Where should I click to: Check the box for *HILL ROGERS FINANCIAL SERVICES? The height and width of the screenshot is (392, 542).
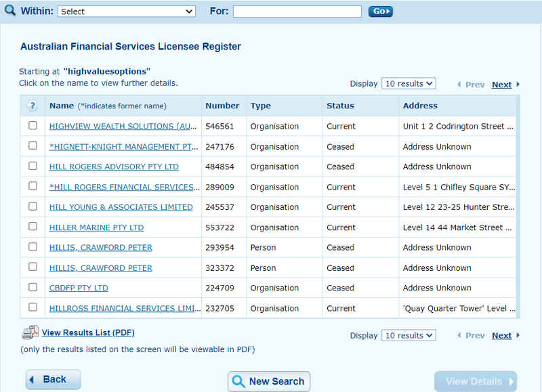pos(33,186)
